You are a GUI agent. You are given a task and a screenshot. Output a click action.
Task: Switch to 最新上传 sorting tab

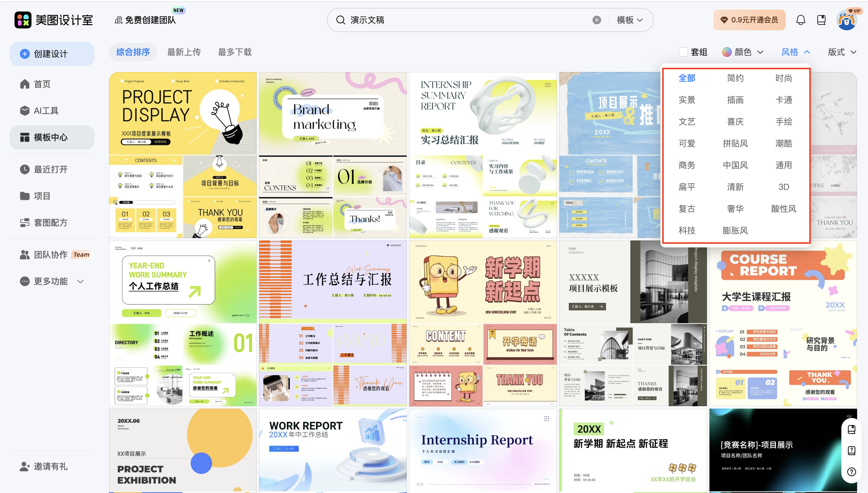point(184,52)
